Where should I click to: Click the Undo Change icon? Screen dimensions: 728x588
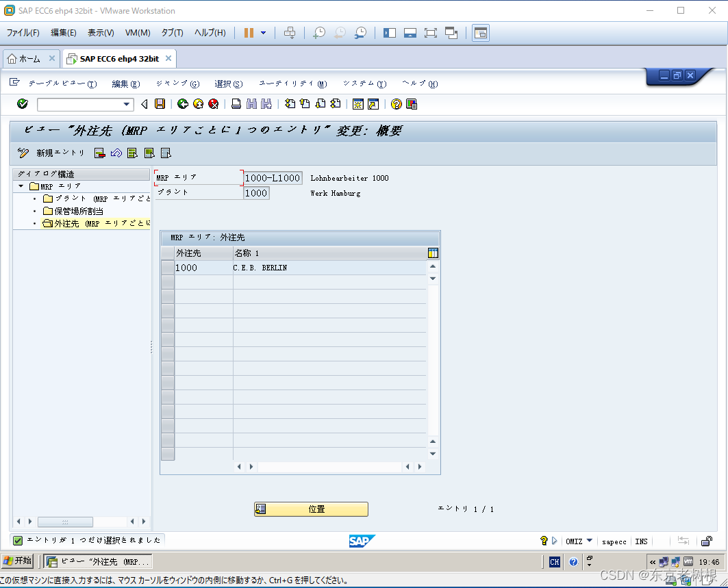[x=116, y=153]
